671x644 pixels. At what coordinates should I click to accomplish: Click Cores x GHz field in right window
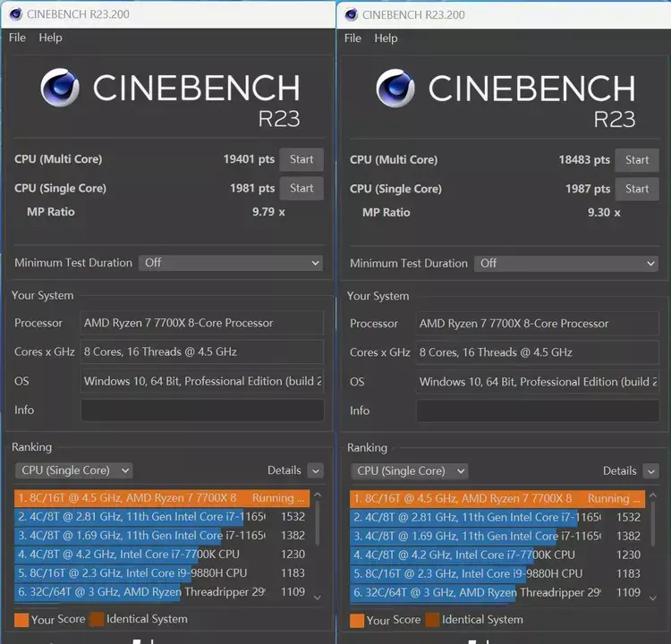538,352
